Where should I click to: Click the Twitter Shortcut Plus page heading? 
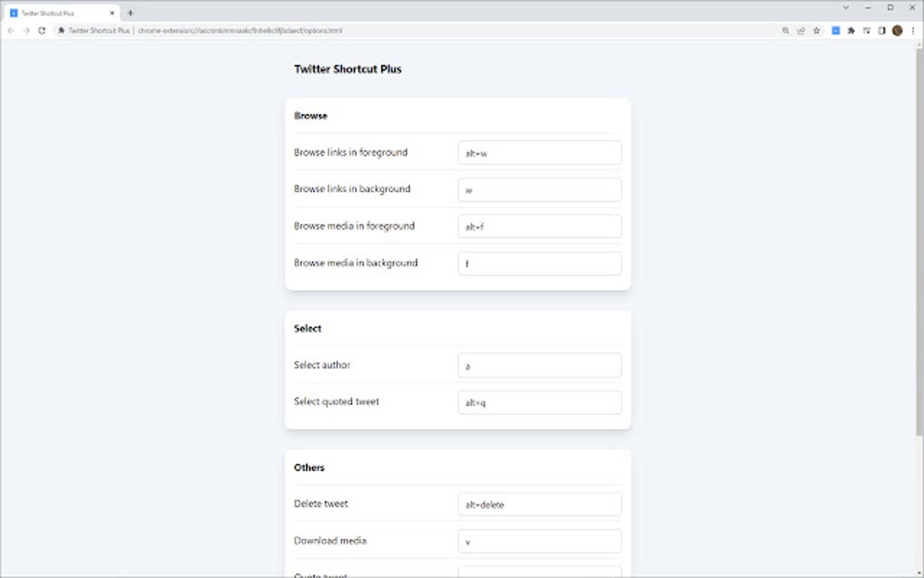tap(348, 69)
